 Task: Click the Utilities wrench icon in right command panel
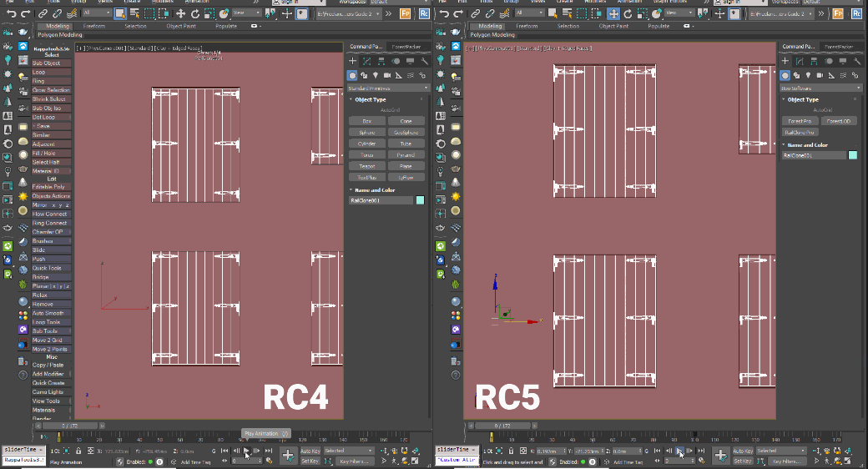857,61
